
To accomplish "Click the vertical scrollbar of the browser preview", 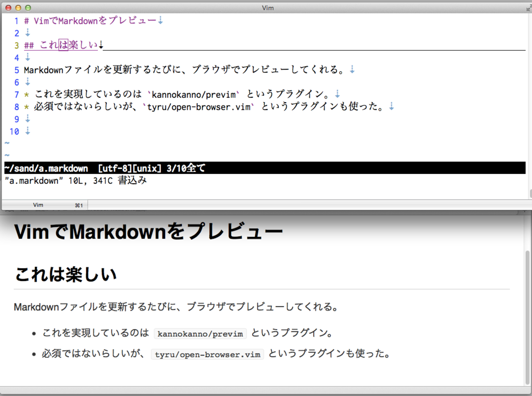I will (x=527, y=317).
